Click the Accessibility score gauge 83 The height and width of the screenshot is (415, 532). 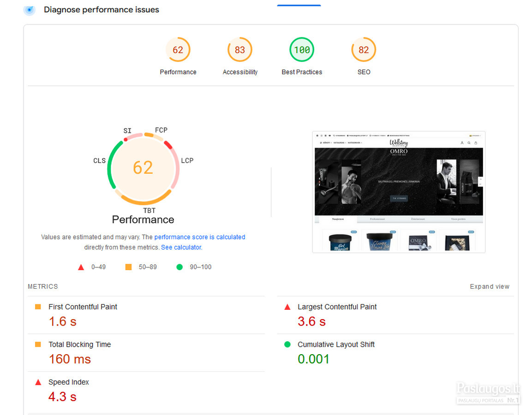[239, 50]
